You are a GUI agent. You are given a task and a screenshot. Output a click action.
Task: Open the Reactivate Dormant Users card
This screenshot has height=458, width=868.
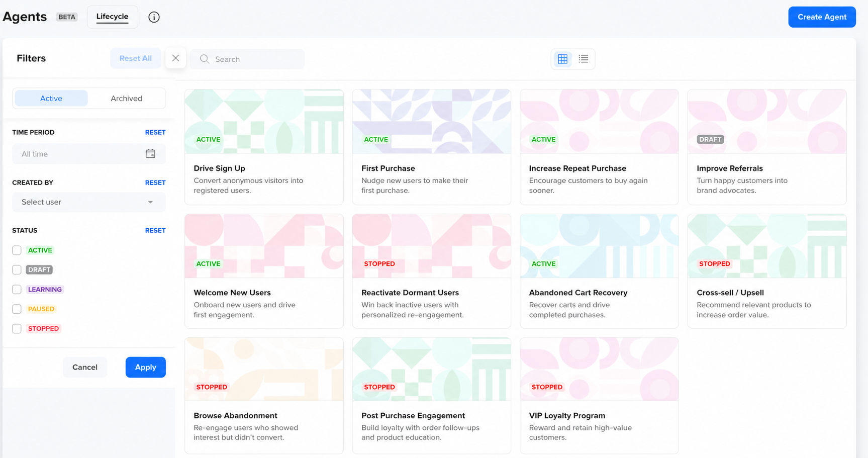coord(432,271)
